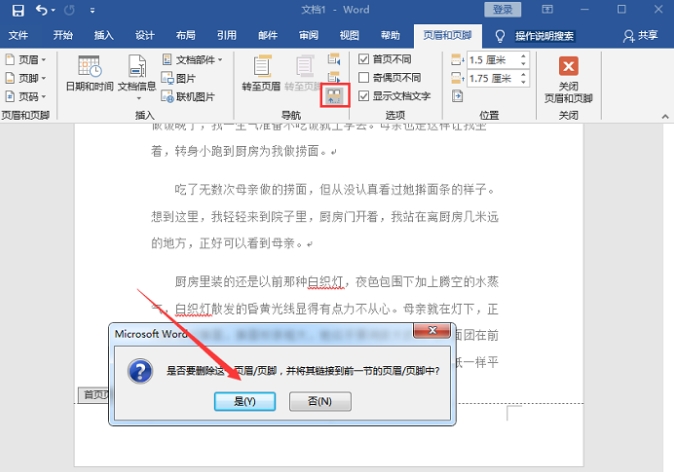
Task: Toggle 显示文档文字 checkbox
Action: (x=363, y=96)
